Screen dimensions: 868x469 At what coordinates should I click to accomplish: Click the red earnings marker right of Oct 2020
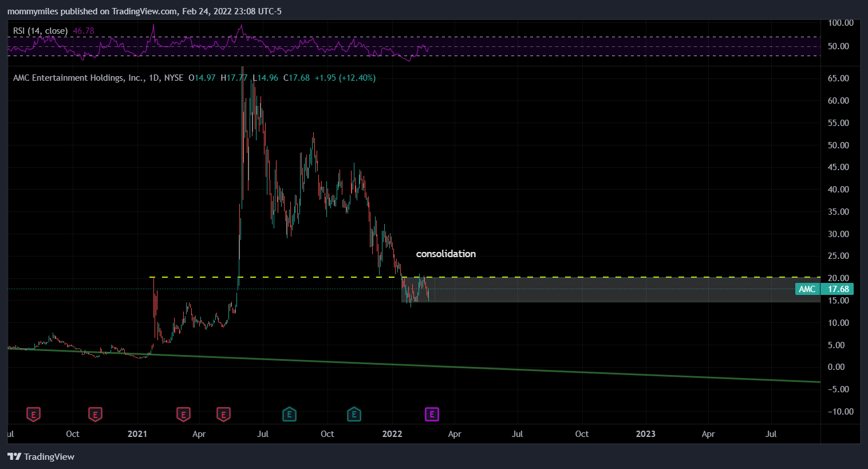(x=95, y=414)
